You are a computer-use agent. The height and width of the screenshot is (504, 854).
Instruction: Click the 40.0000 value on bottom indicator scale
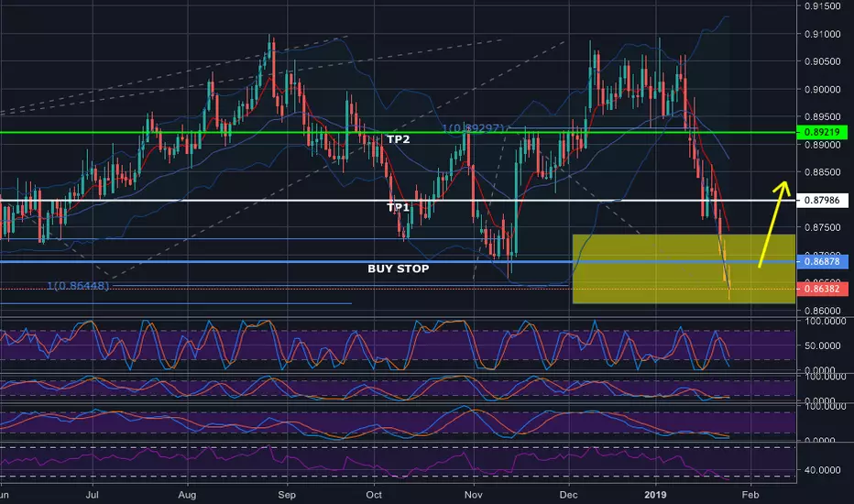click(825, 470)
